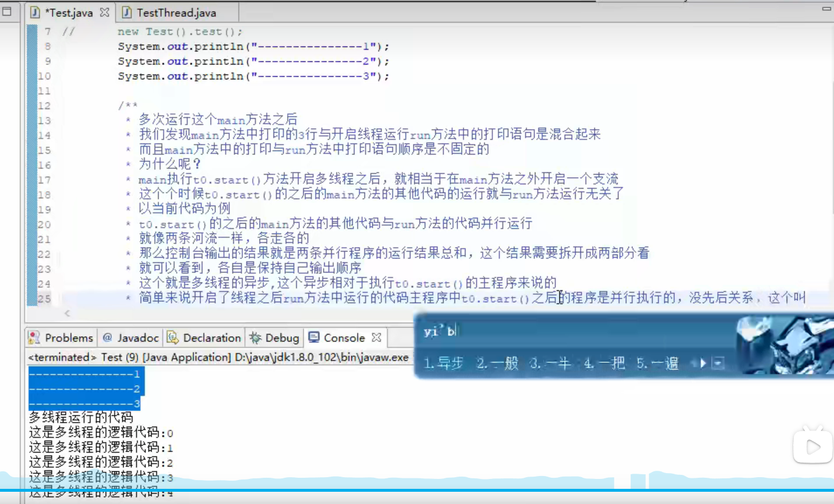834x504 pixels.
Task: Click the Javadoc comment opener on line 12
Action: pos(128,105)
